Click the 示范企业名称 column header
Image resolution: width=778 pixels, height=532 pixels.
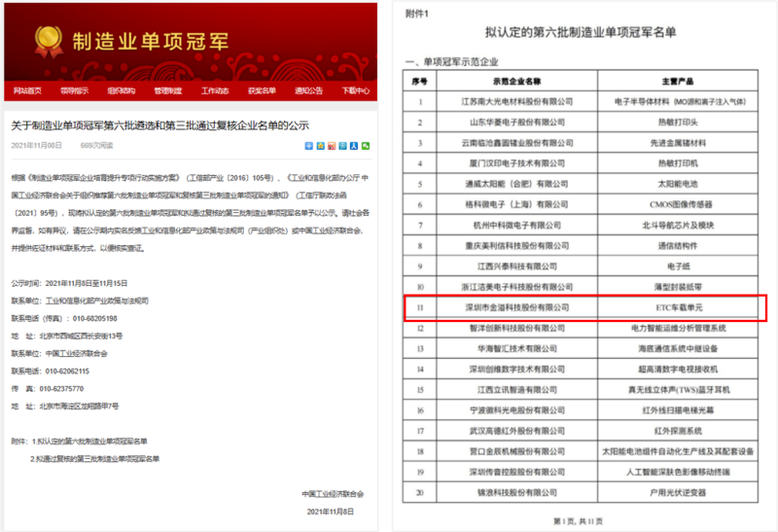pyautogui.click(x=517, y=81)
